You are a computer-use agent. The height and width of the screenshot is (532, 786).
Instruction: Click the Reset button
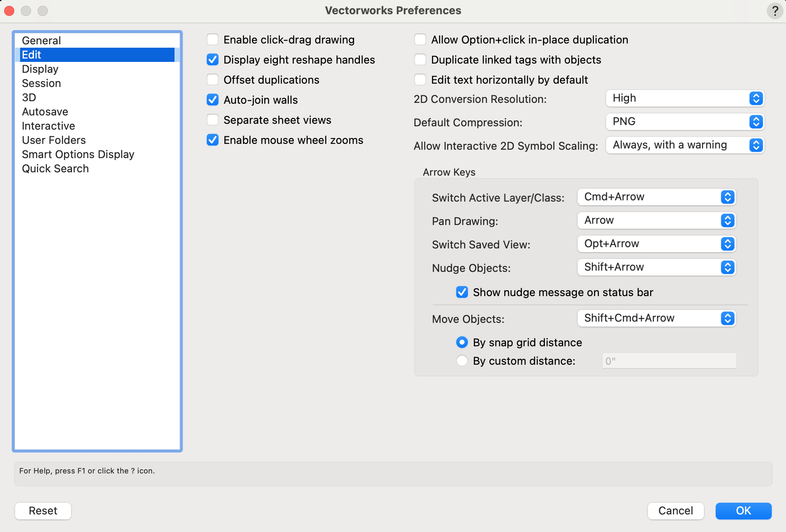(43, 511)
